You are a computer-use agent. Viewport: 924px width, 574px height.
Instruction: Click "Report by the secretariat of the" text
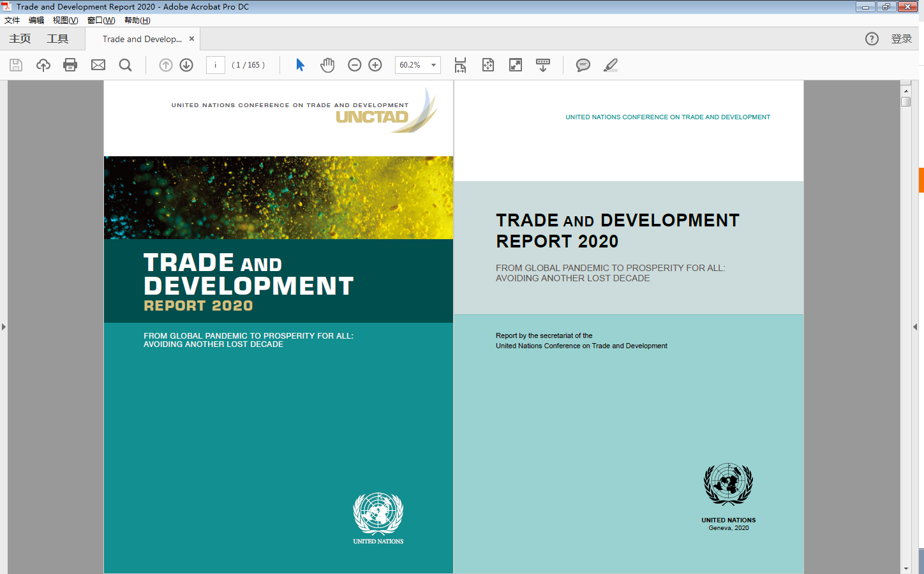click(544, 335)
